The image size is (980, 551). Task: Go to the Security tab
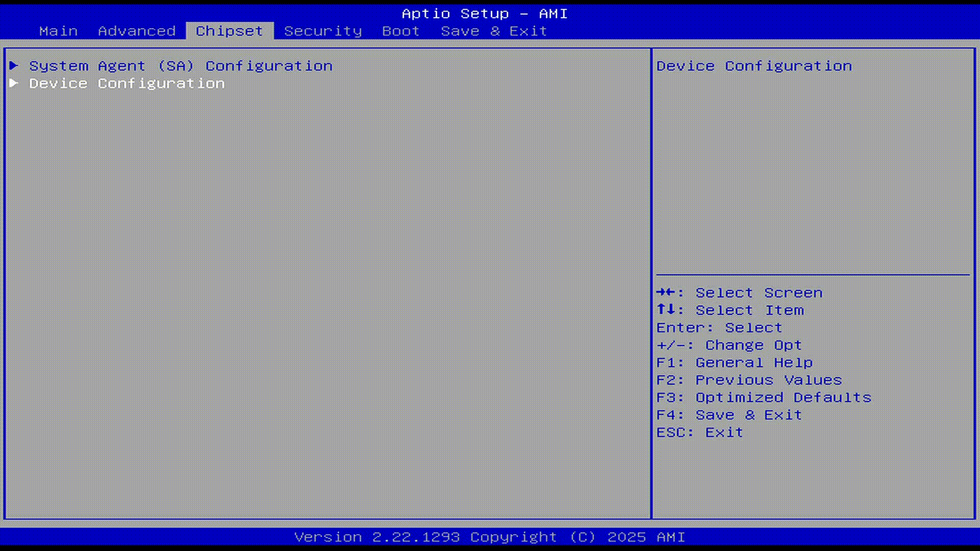click(x=323, y=31)
